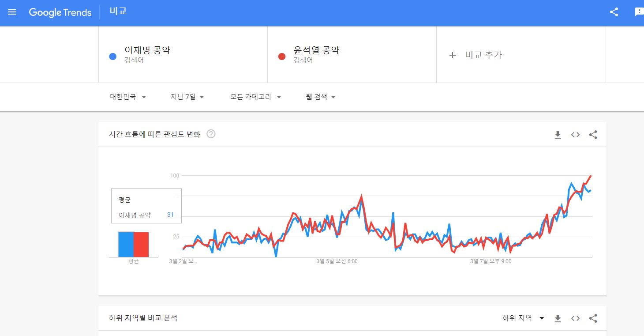The width and height of the screenshot is (644, 336).
Task: Click the 비교 page title in the header
Action: 118,11
